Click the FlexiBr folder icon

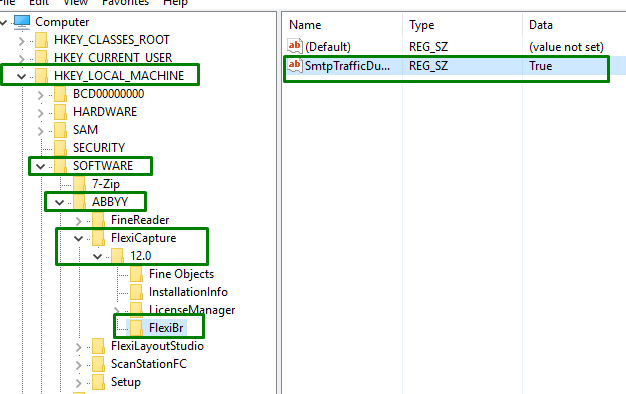pyautogui.click(x=136, y=328)
